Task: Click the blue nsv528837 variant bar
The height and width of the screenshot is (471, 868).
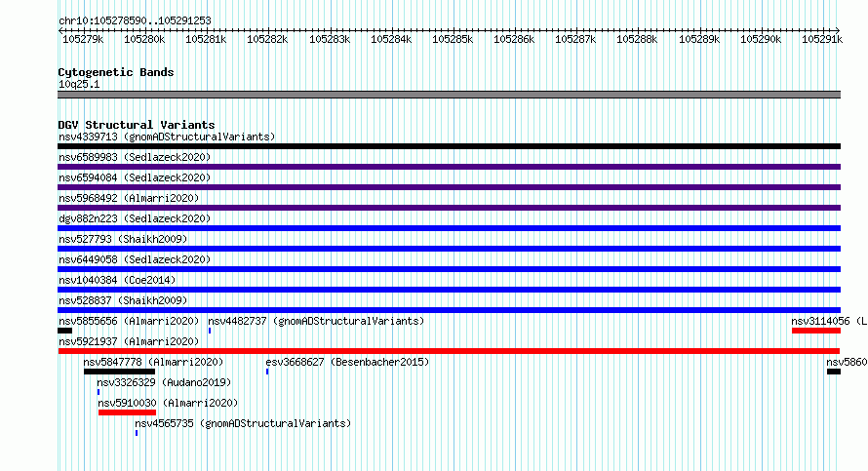Action: click(x=449, y=310)
